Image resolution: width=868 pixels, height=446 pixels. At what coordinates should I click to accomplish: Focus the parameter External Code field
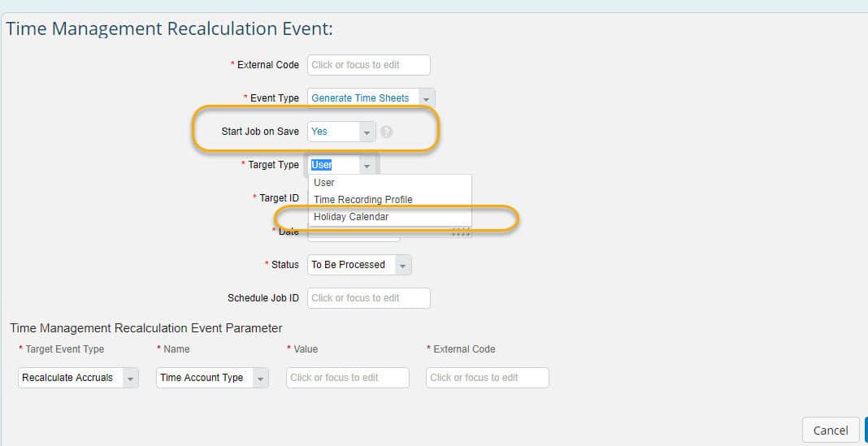coord(487,378)
